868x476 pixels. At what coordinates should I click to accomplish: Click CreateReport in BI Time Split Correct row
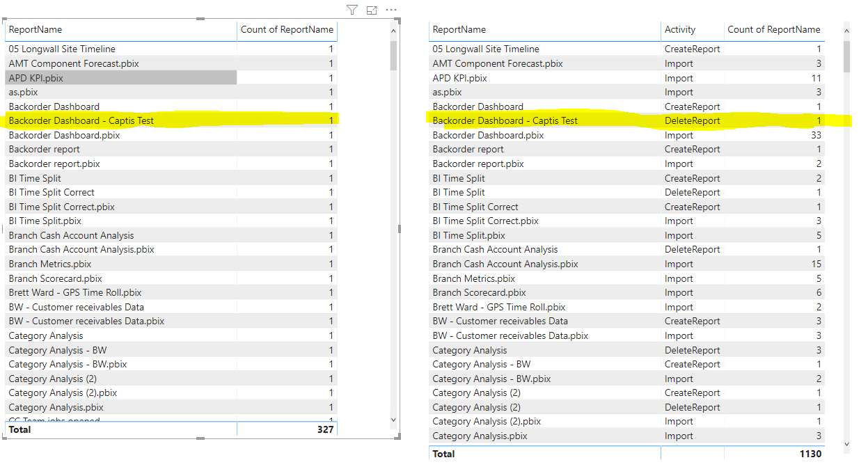(693, 207)
